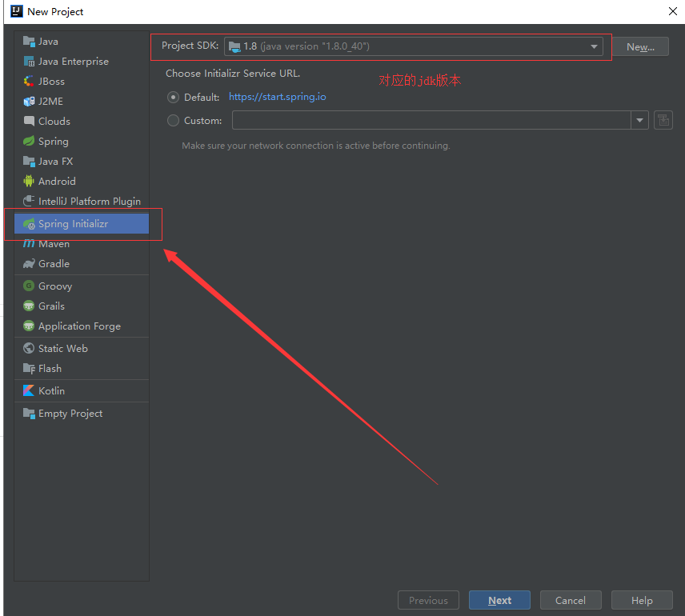Screen dimensions: 685x616
Task: Select the Spring list entry
Action: [82, 141]
